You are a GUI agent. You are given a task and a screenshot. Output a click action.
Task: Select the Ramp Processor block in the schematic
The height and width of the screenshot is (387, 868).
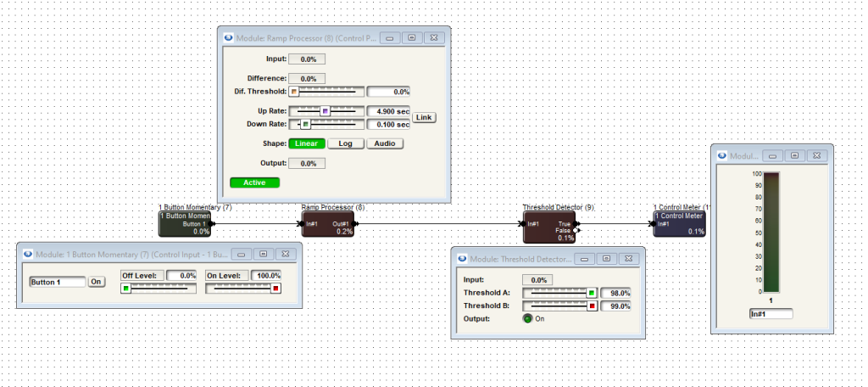(x=329, y=224)
